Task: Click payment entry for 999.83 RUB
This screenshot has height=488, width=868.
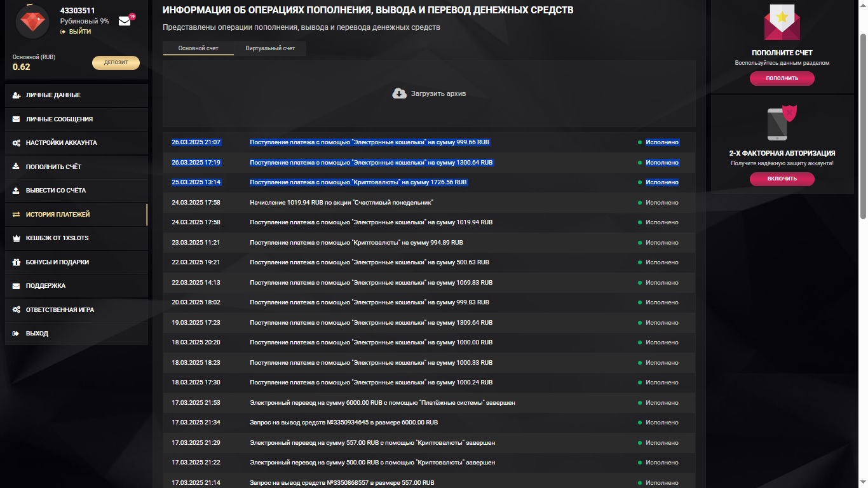Action: click(369, 302)
